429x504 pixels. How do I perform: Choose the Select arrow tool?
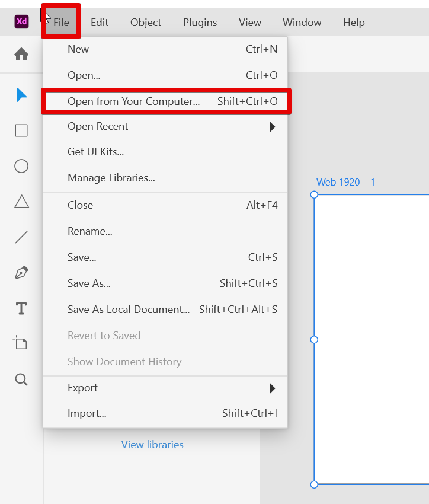click(x=21, y=95)
